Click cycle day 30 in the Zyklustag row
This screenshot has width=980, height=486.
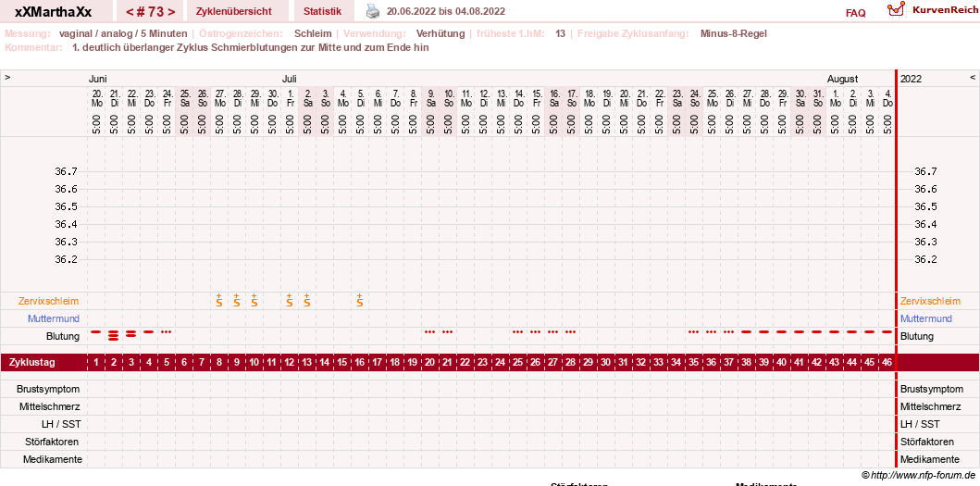click(x=605, y=363)
